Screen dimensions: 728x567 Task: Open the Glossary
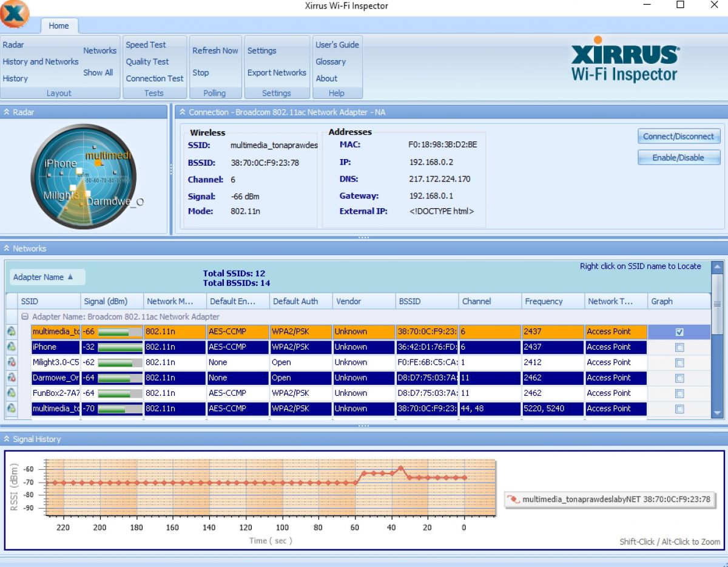coord(331,62)
